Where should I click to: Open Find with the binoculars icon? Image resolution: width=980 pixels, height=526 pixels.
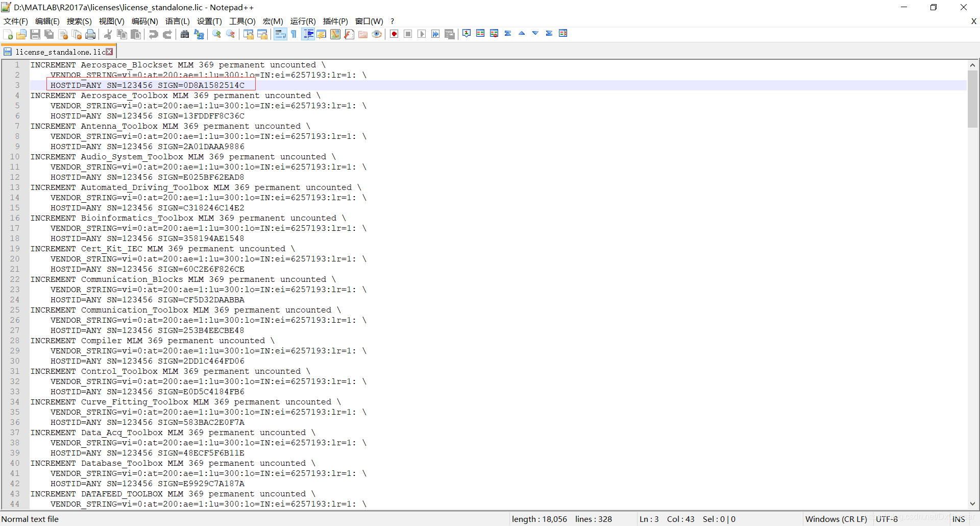185,34
